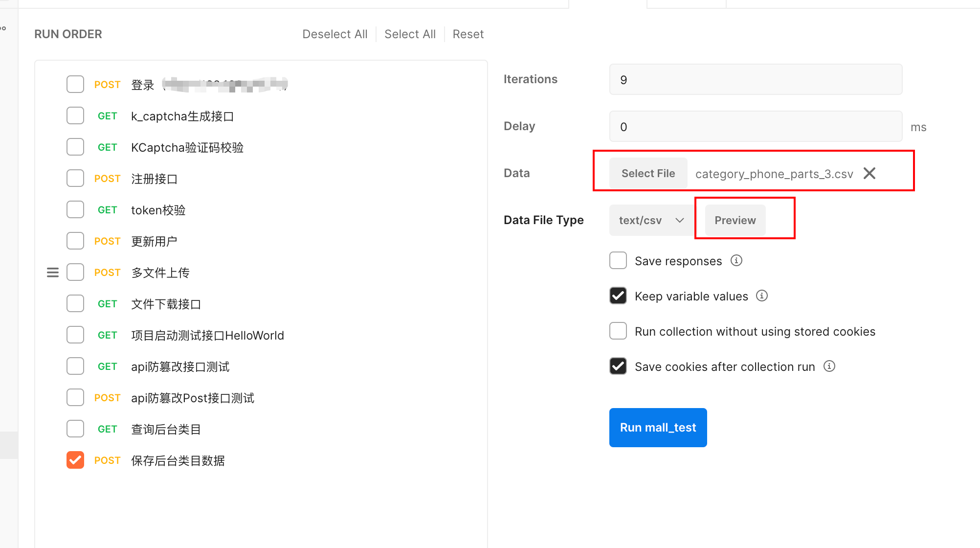Image resolution: width=980 pixels, height=548 pixels.
Task: Click info icon beside Save responses
Action: pos(736,260)
